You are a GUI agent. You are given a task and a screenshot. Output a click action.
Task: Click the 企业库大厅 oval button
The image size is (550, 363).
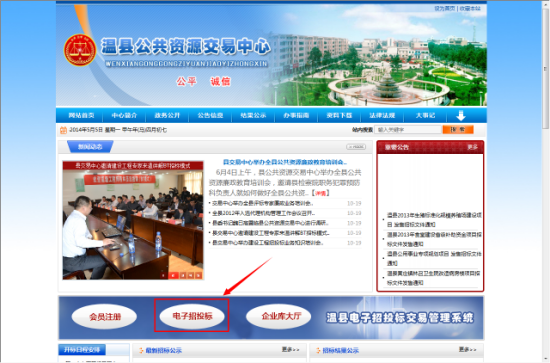(280, 316)
